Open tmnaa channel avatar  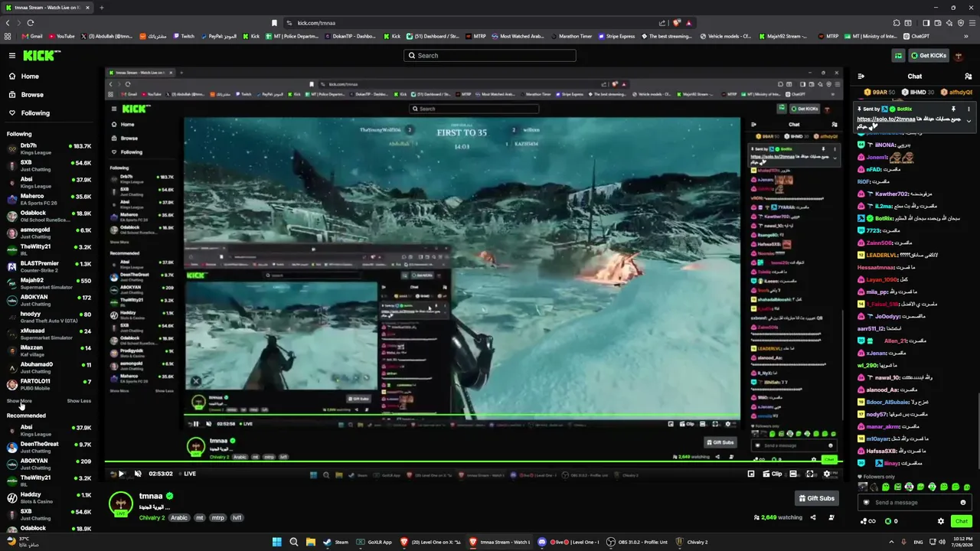click(120, 504)
